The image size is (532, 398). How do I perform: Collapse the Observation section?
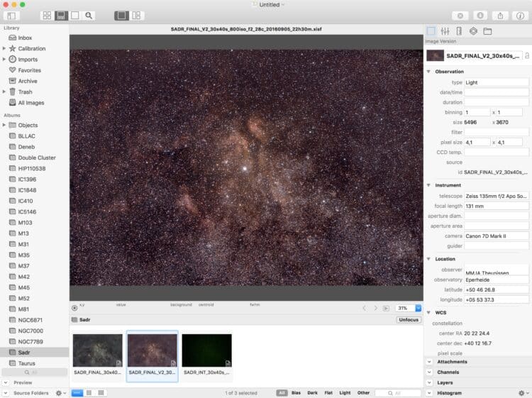[x=428, y=72]
